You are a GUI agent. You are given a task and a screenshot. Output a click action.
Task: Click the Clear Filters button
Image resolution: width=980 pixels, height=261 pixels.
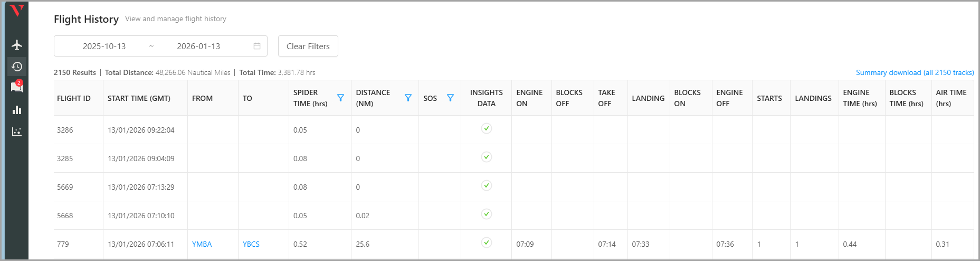point(308,46)
